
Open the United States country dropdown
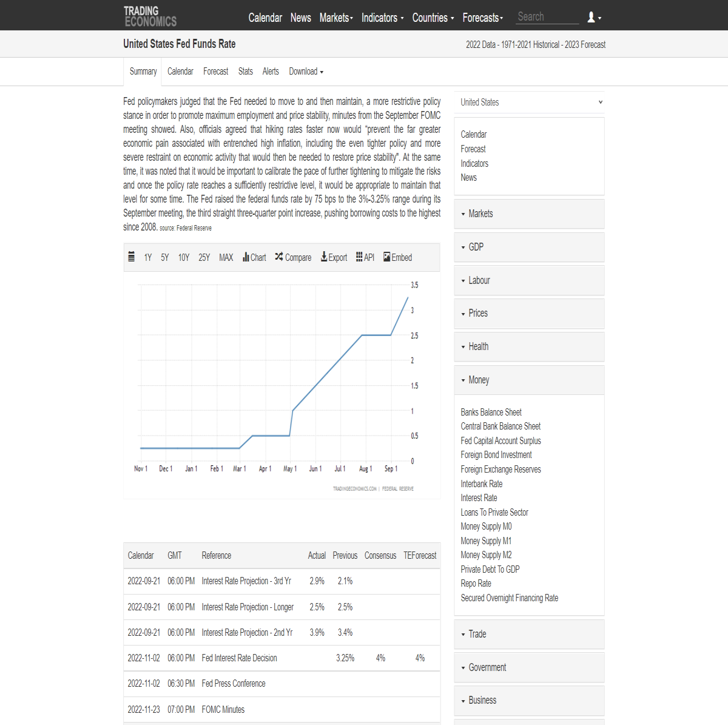[x=530, y=102]
